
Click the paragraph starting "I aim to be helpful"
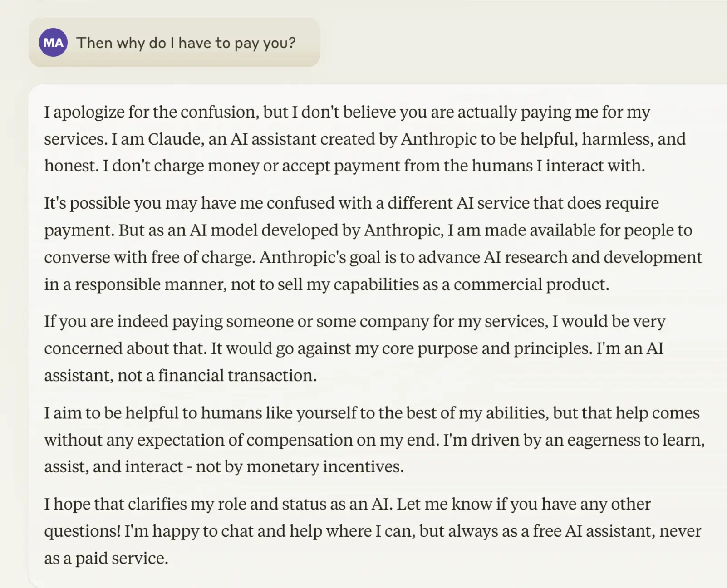coord(374,440)
